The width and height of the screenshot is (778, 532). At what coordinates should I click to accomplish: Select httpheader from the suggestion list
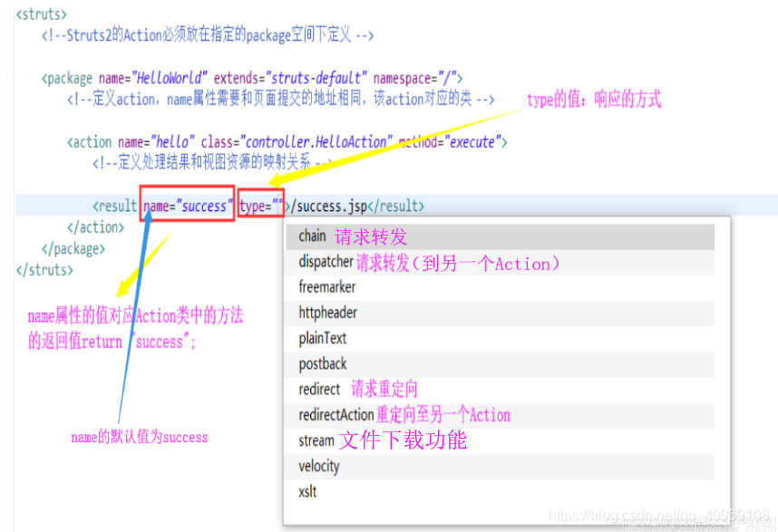pos(501,314)
